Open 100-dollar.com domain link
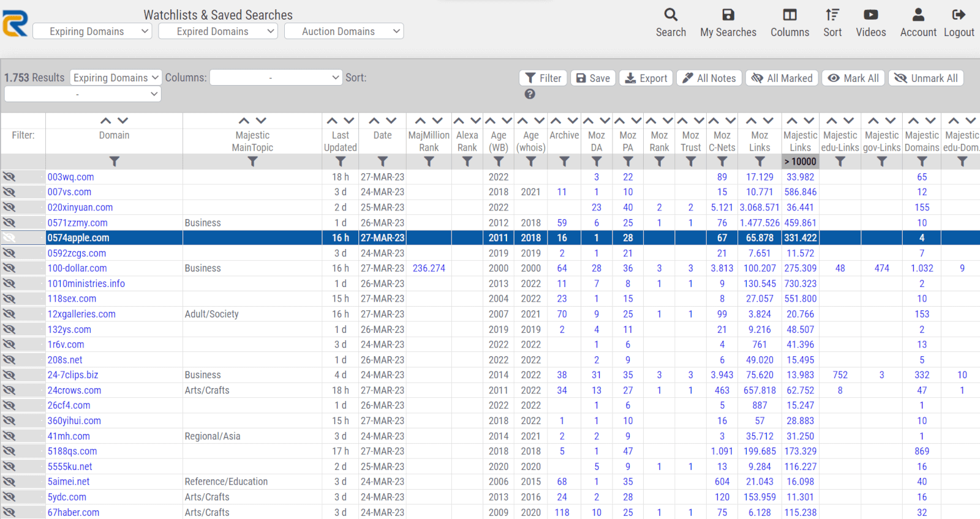This screenshot has width=980, height=519. point(77,268)
